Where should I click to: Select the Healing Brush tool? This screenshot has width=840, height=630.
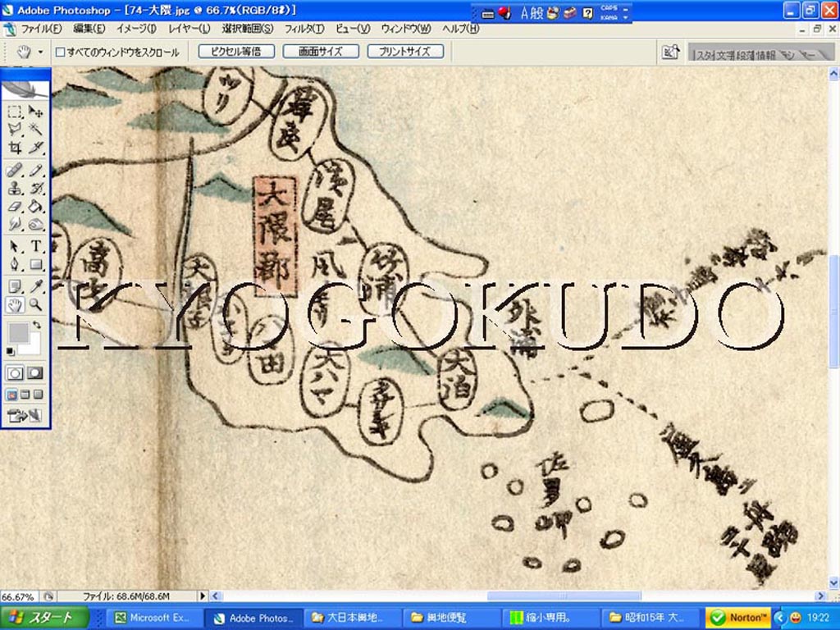[15, 171]
